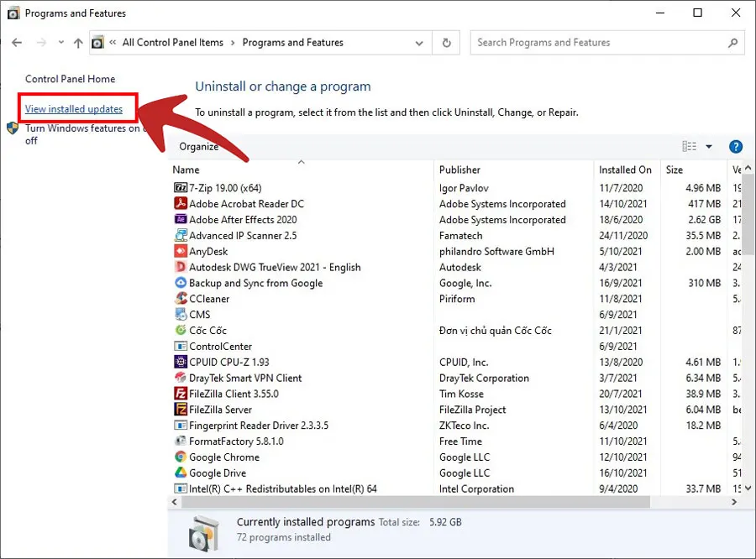This screenshot has height=559, width=756.
Task: Sort the list by Publisher column
Action: point(459,170)
